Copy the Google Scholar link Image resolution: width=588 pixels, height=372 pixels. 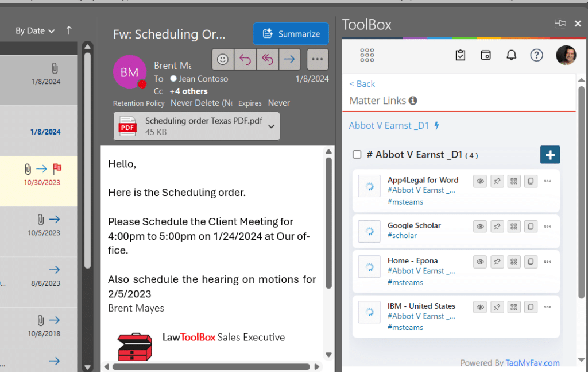[531, 227]
